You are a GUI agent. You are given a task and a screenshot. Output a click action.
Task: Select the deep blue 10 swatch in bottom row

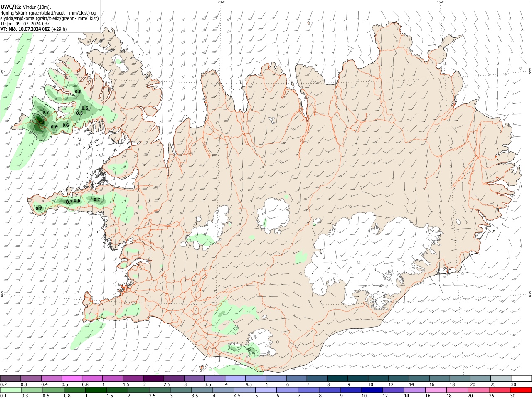click(372, 390)
